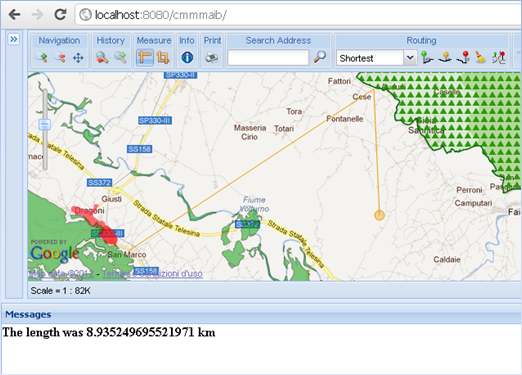Activate the Info feature tool
Screen dimensions: 522x375
pyautogui.click(x=187, y=58)
